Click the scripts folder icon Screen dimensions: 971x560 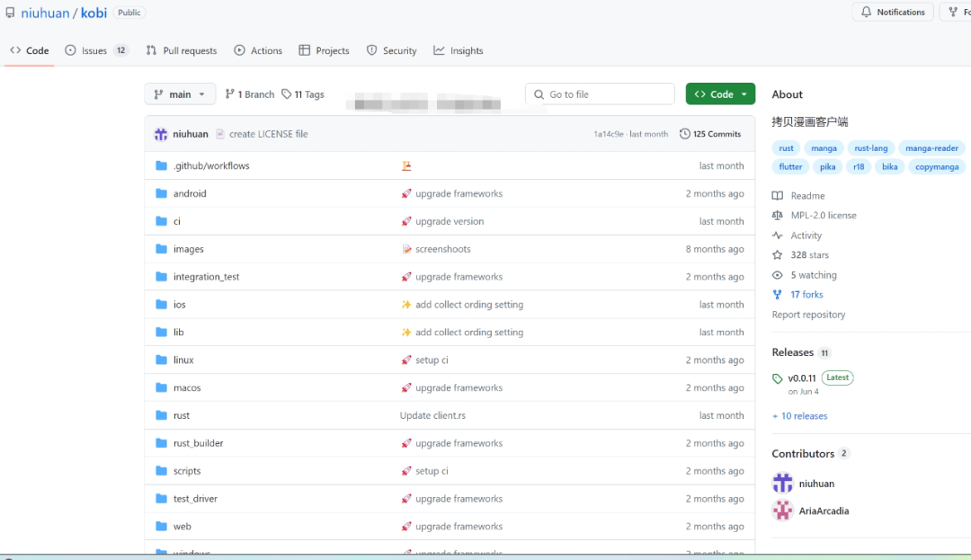pos(162,471)
